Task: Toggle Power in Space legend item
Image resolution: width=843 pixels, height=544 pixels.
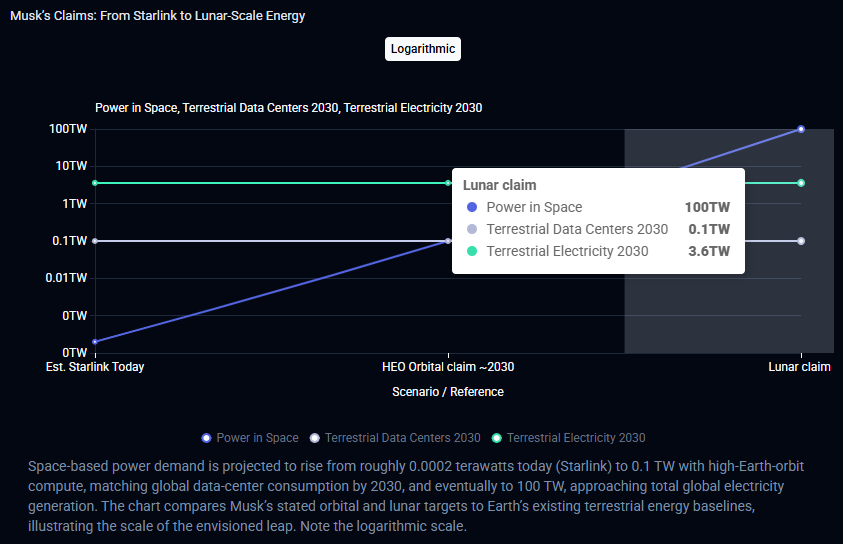Action: pyautogui.click(x=257, y=438)
